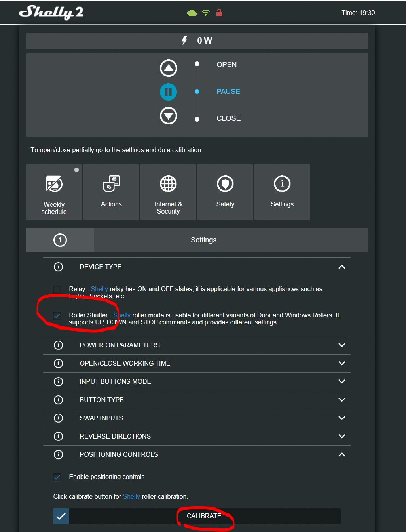Screen dimensions: 406x532
Task: Click the CLOSE label
Action: [x=229, y=118]
